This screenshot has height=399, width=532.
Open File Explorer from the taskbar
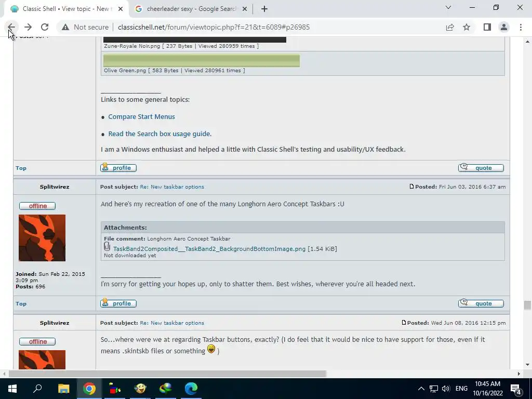click(x=63, y=389)
